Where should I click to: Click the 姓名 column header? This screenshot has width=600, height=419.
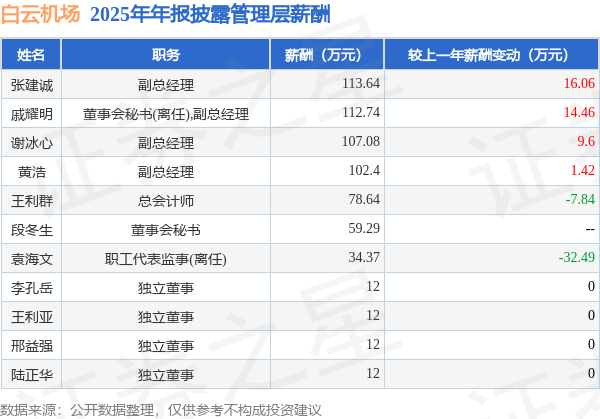(31, 55)
